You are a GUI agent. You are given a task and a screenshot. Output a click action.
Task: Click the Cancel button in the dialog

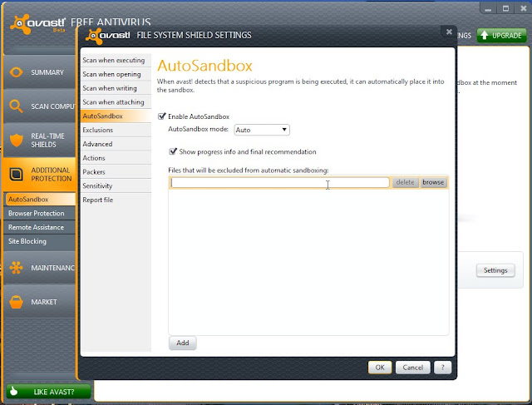tap(412, 368)
